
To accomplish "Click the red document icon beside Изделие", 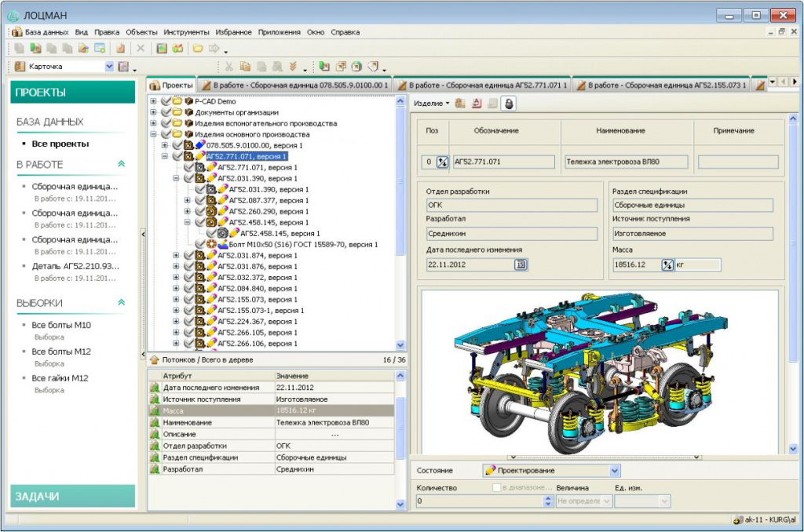I will coord(477,103).
